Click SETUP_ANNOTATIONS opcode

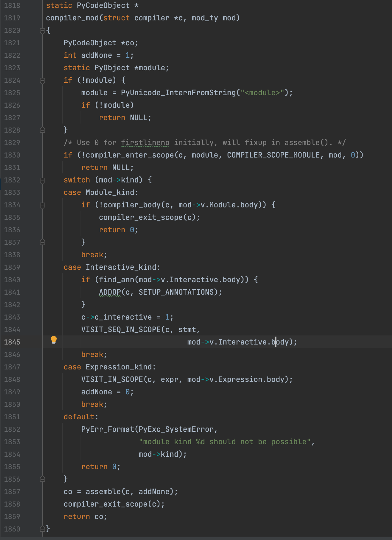[x=176, y=292]
